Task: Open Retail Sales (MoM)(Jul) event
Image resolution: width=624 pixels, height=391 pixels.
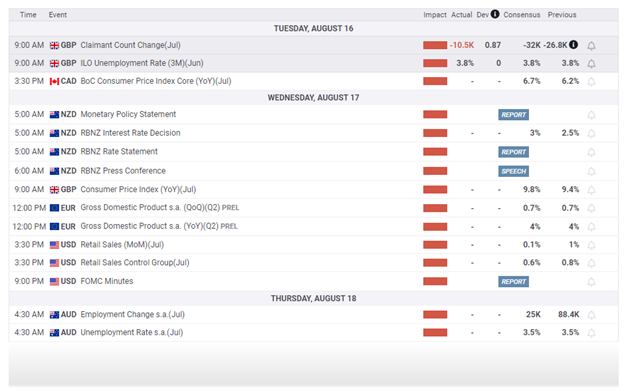Action: click(122, 245)
